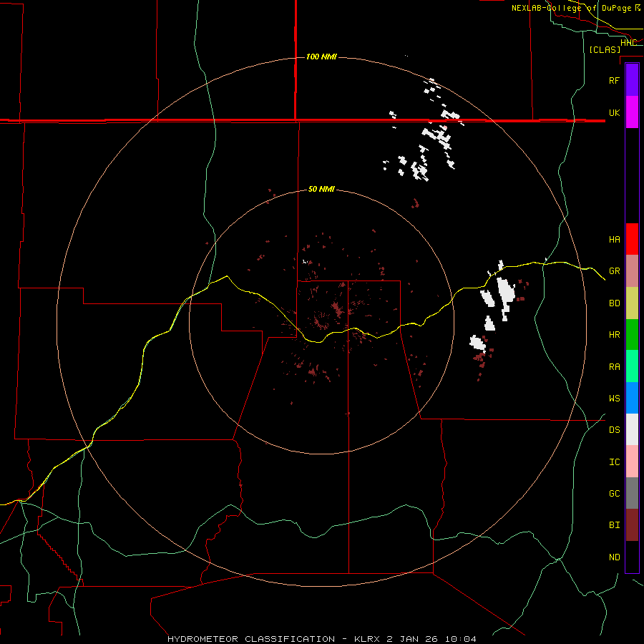Viewport: 644px width, 644px height.
Task: Pick the HR green legend swatch
Action: click(x=632, y=334)
